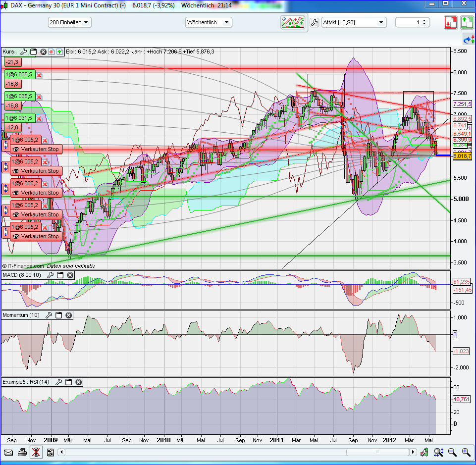Open order settings with the toolbar wrench
Viewport: 476px width, 465px height.
tap(315, 22)
